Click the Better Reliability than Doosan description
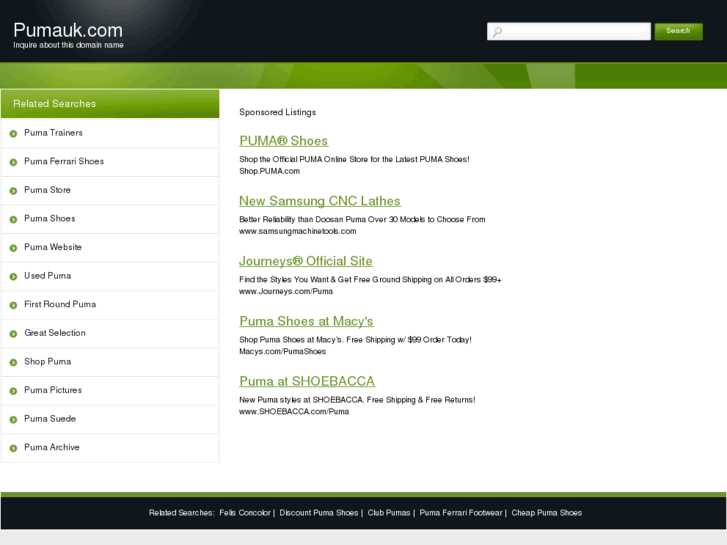The image size is (727, 545). 363,219
